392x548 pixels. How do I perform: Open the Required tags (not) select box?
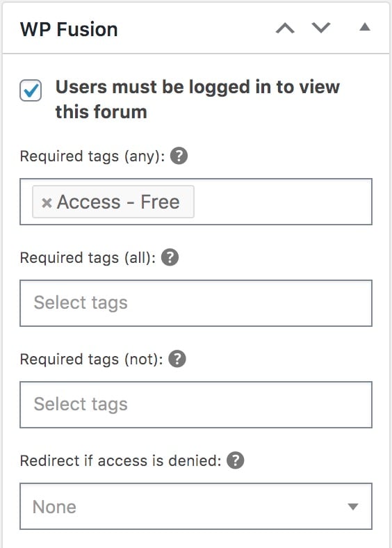(196, 404)
